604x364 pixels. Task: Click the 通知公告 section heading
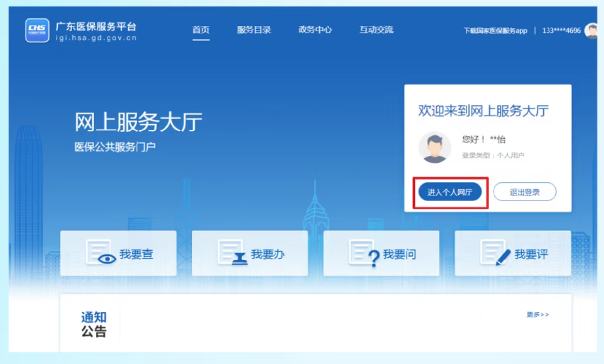coord(94,324)
